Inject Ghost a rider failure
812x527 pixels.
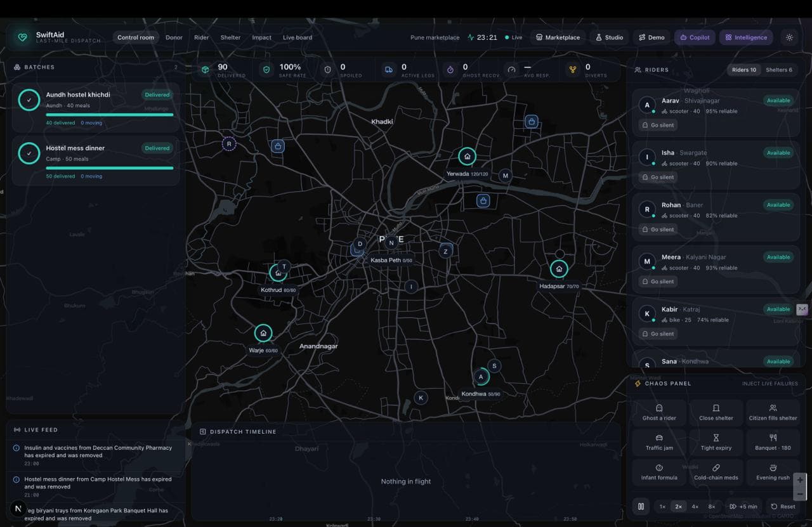tap(659, 412)
